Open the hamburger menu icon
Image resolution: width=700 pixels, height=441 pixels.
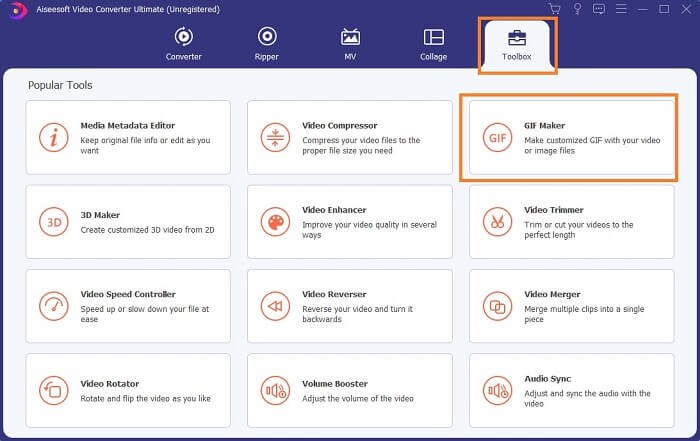click(621, 9)
